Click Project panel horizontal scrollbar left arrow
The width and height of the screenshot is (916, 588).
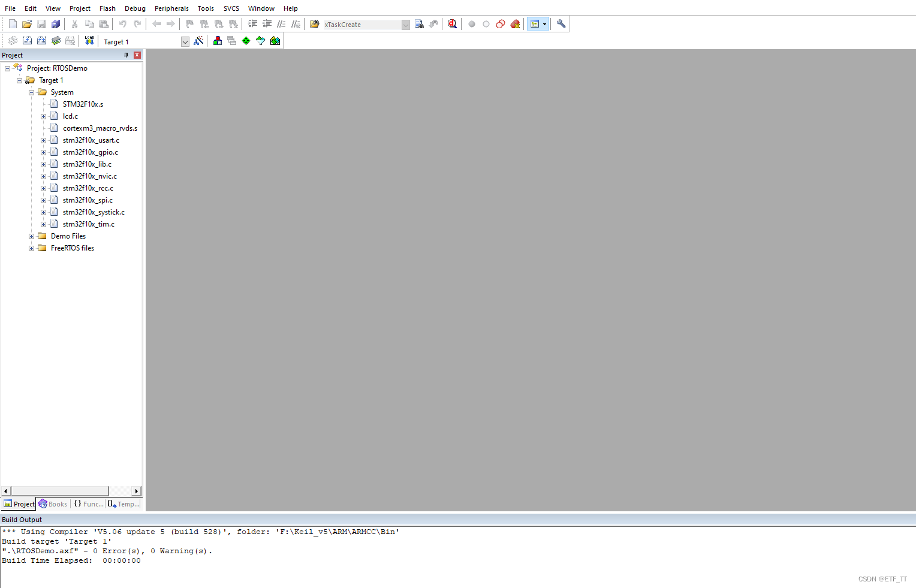[6, 491]
